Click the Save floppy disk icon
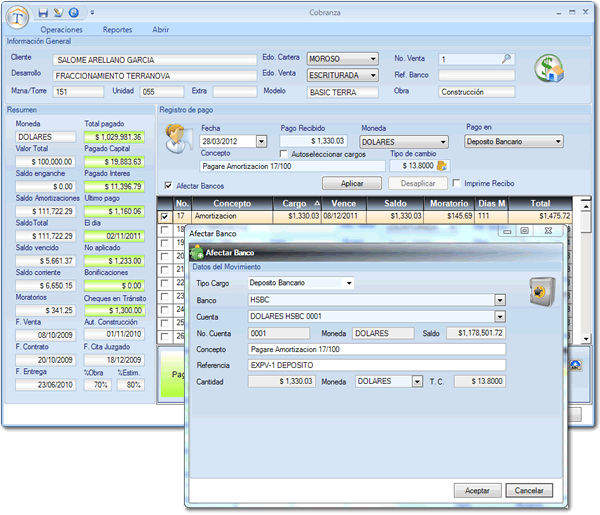Viewport: 600px width, 515px height. pos(43,13)
